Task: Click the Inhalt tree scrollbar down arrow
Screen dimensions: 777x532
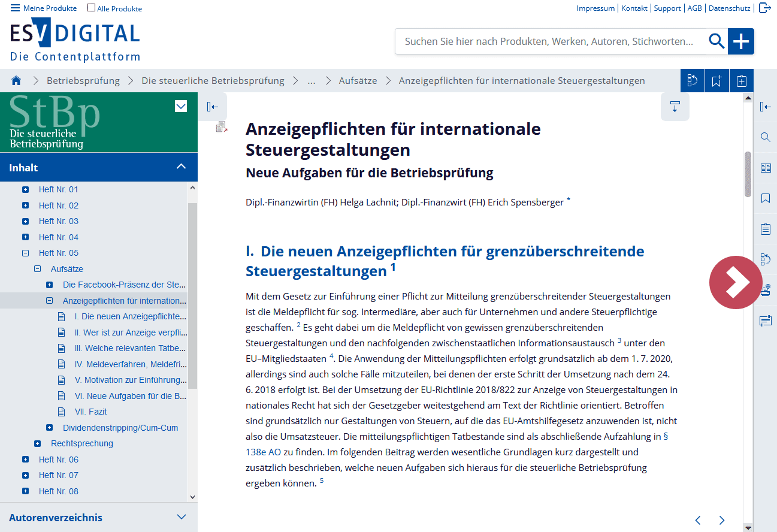Action: coord(192,497)
